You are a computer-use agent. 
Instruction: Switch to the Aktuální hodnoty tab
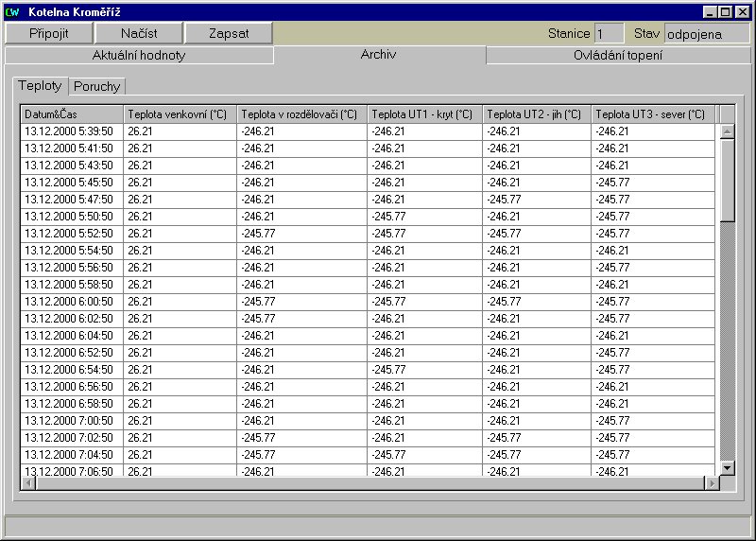pyautogui.click(x=139, y=55)
